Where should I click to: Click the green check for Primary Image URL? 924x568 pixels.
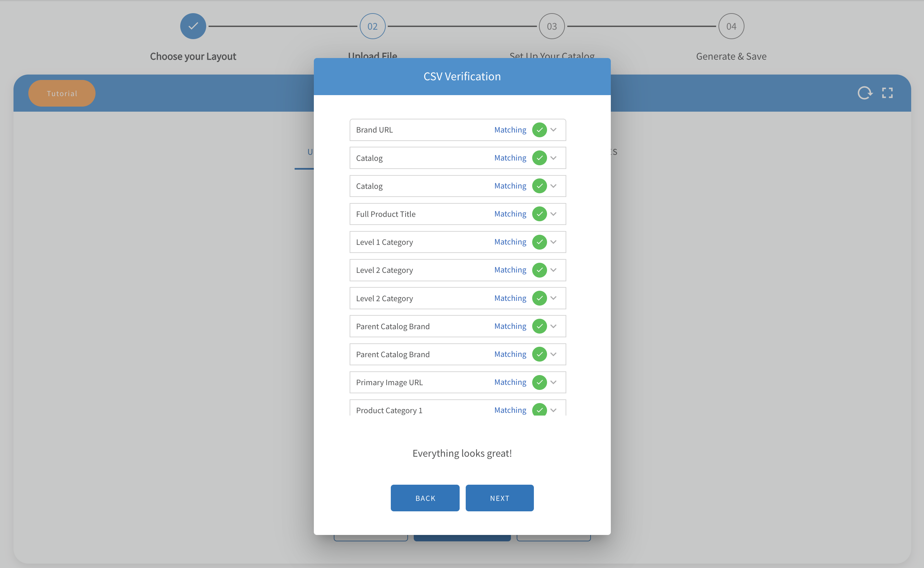[x=539, y=382]
